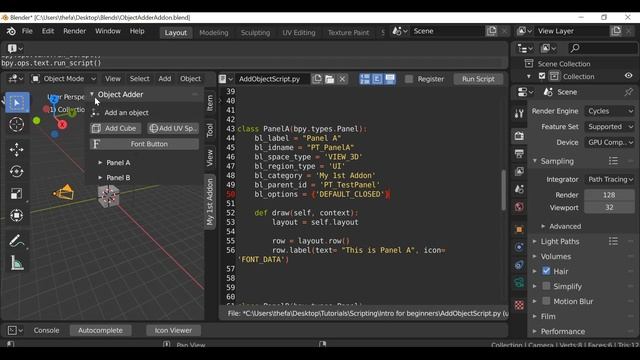The height and width of the screenshot is (360, 640).
Task: Click Run Script button
Action: pyautogui.click(x=478, y=79)
